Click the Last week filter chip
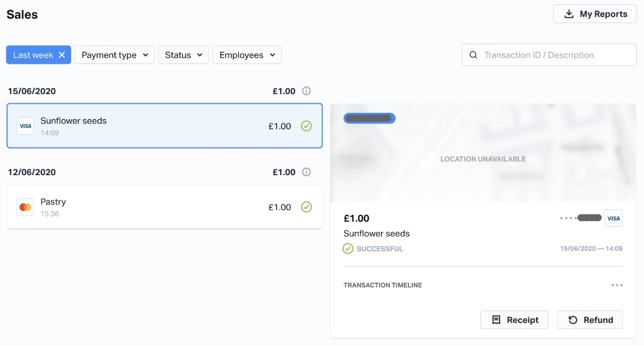Image resolution: width=644 pixels, height=346 pixels. (x=39, y=55)
